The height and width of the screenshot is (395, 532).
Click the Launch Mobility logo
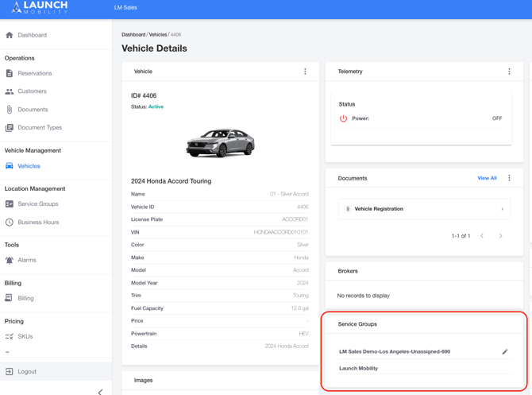[40, 7]
